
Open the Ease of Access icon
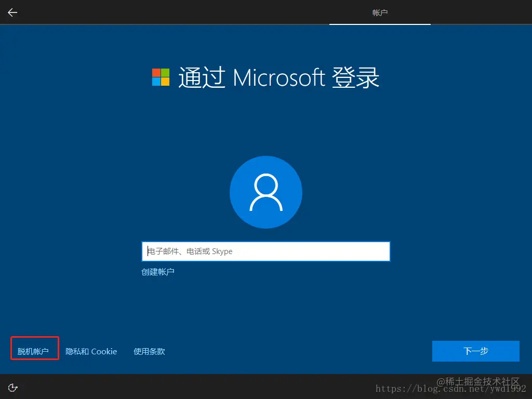point(13,388)
